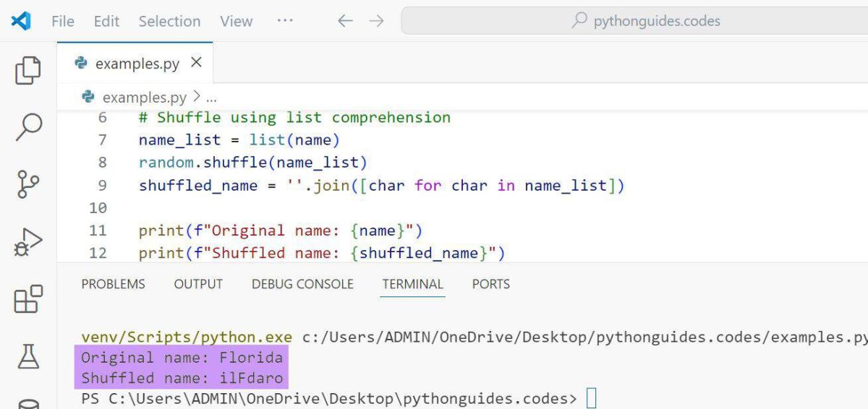This screenshot has height=409, width=868.
Task: Click line number 6 in the gutter
Action: [x=102, y=117]
